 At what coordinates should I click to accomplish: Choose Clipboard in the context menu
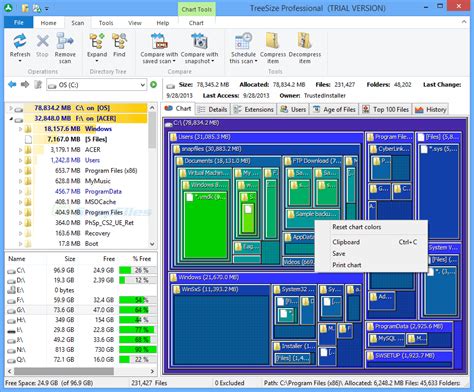pyautogui.click(x=371, y=242)
